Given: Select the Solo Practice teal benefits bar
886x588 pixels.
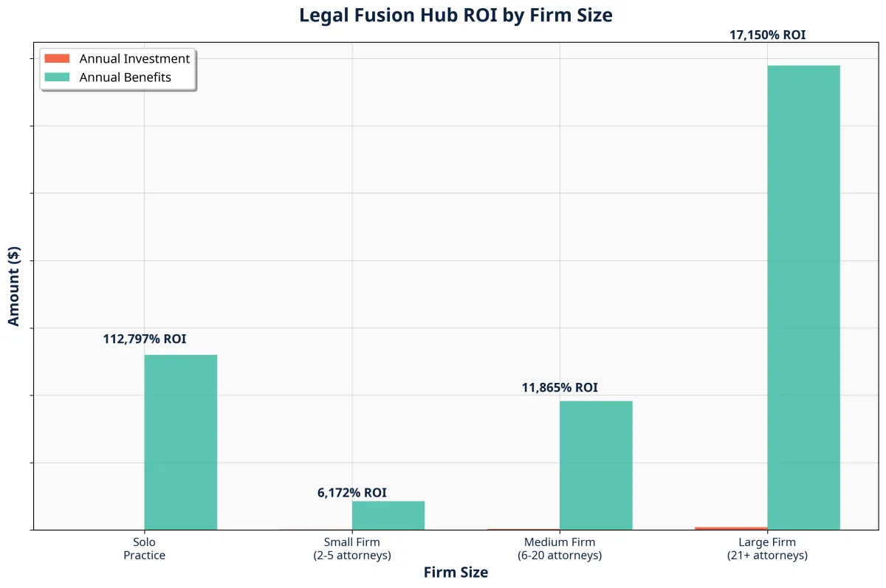Looking at the screenshot, I should click(181, 442).
